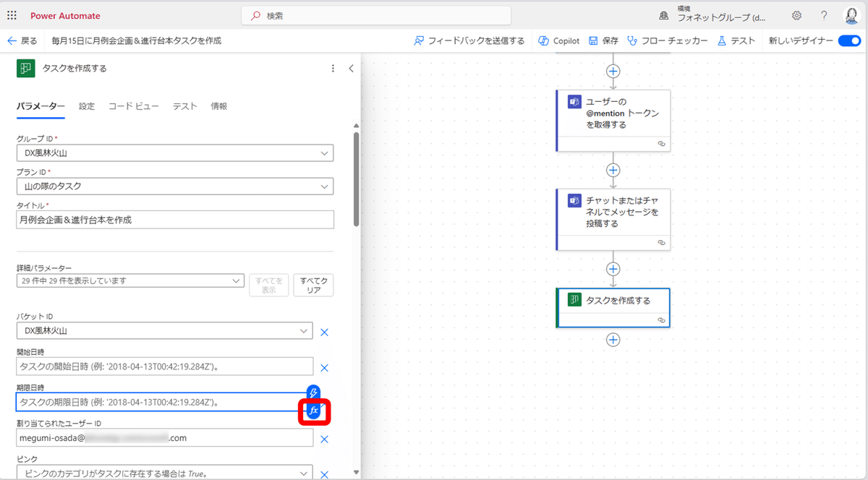Image resolution: width=868 pixels, height=480 pixels.
Task: Click the タイトル input field
Action: click(x=175, y=220)
